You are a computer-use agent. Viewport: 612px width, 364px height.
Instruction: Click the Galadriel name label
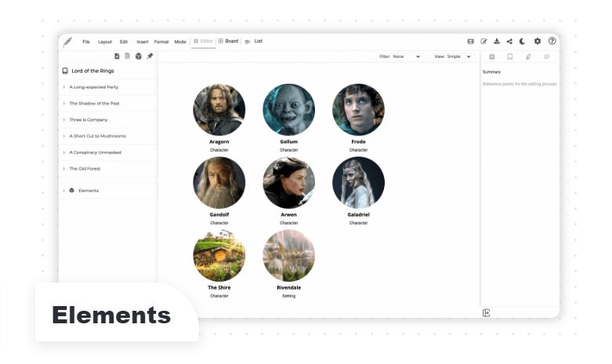(358, 214)
